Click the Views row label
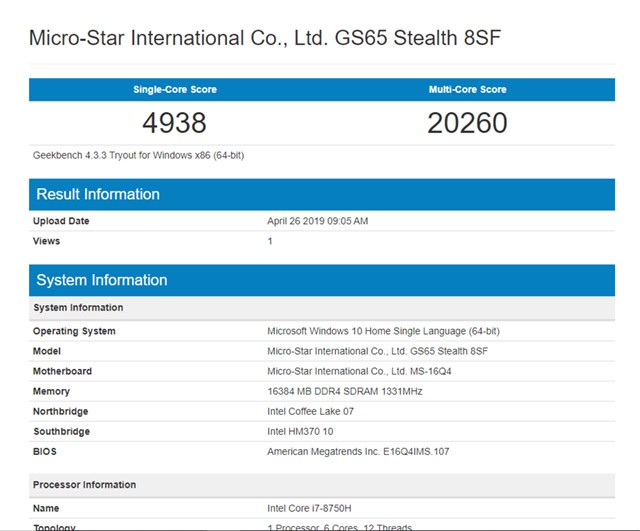Viewport: 640px width, 531px height. (47, 241)
